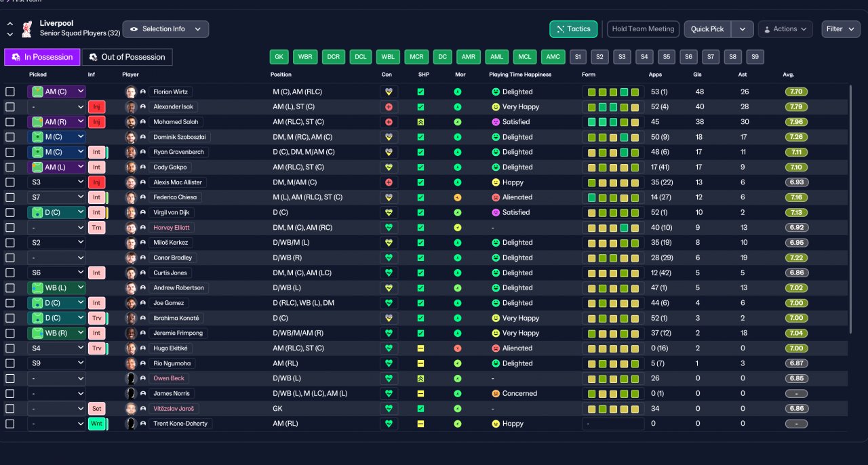This screenshot has width=868, height=465.
Task: Click Hold Team Meeting
Action: 643,29
